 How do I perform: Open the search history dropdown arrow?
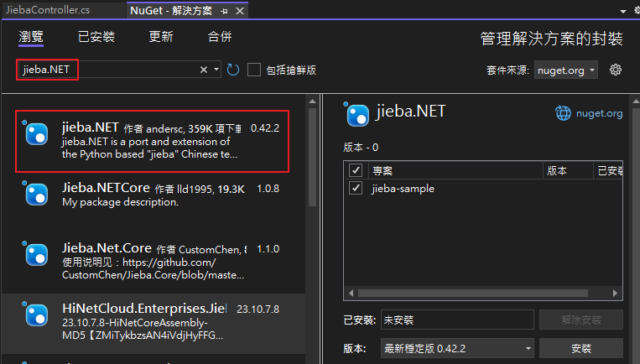(x=216, y=70)
